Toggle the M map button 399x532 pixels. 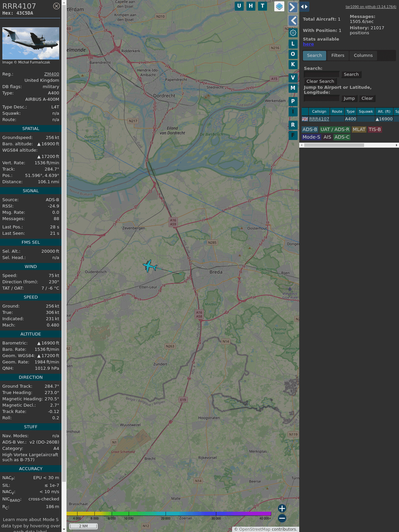(293, 88)
